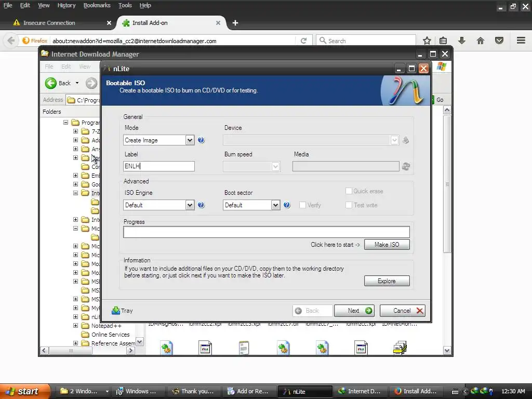
Task: Click the device eject icon
Action: click(x=406, y=140)
